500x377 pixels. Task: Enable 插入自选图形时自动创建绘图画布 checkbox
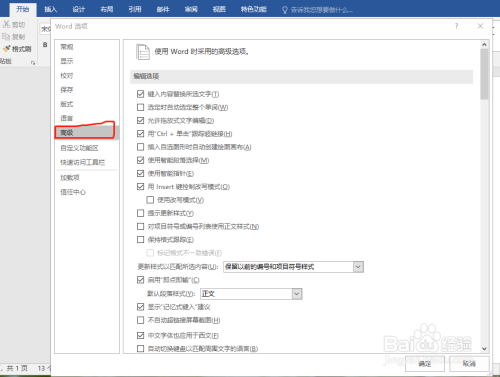point(141,147)
